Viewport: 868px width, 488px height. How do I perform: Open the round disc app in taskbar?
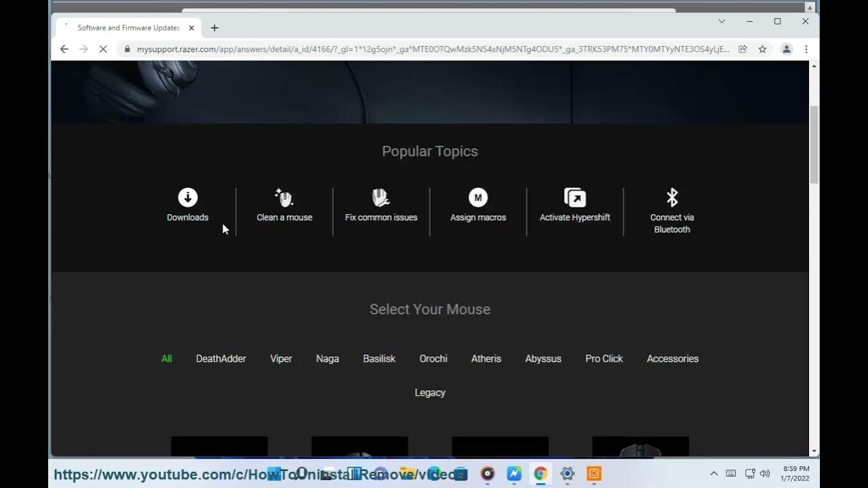[x=488, y=474]
